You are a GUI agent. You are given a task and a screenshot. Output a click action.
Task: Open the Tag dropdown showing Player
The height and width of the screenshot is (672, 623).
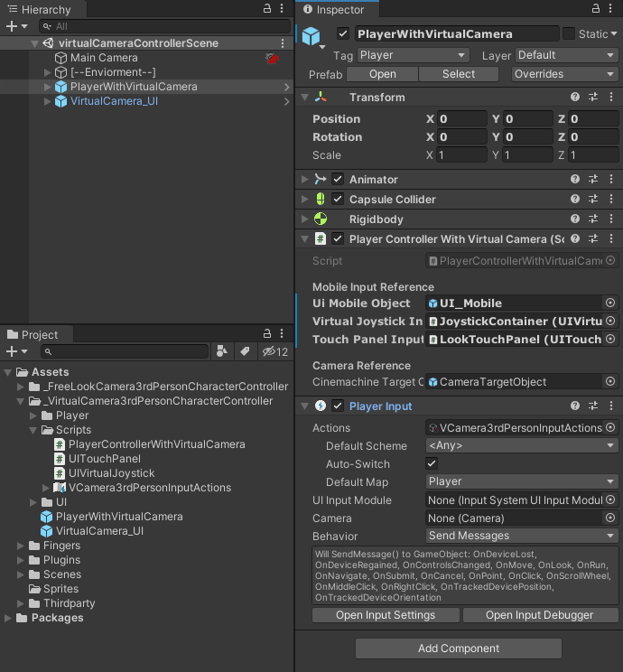click(413, 55)
